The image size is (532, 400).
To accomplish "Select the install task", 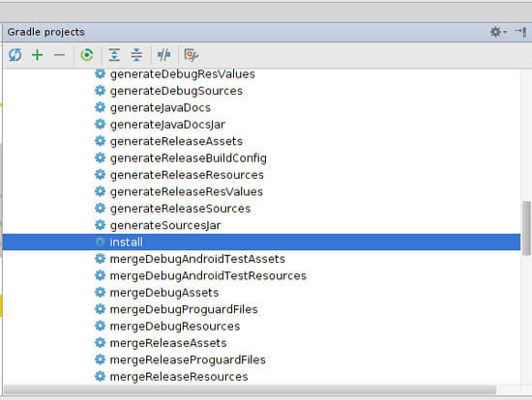I will (261, 243).
